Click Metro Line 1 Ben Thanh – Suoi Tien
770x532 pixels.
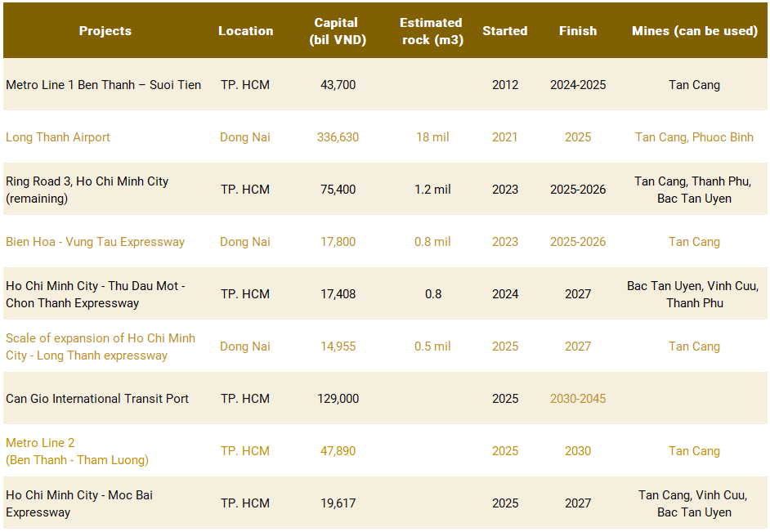pyautogui.click(x=104, y=84)
